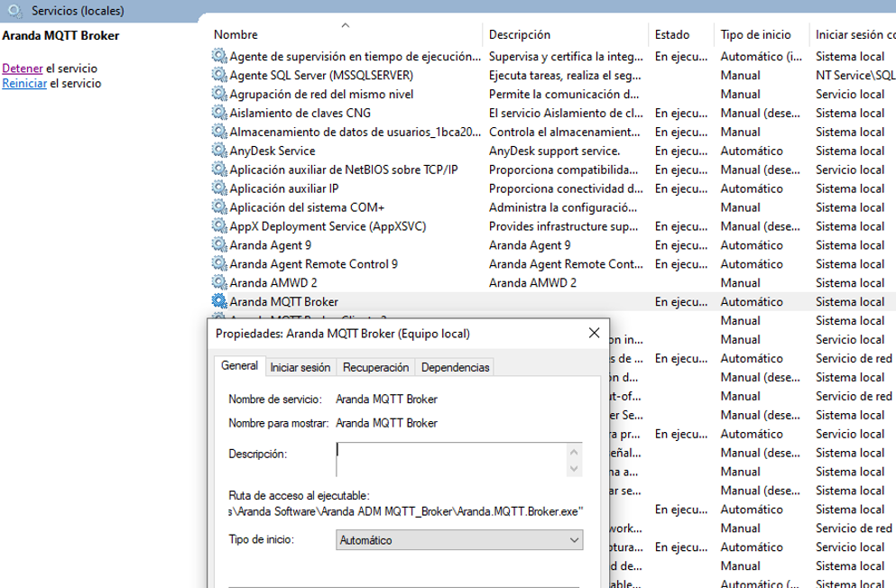Click description 'Supervisa y certifica la integ...'
The image size is (896, 588).
pyautogui.click(x=566, y=57)
